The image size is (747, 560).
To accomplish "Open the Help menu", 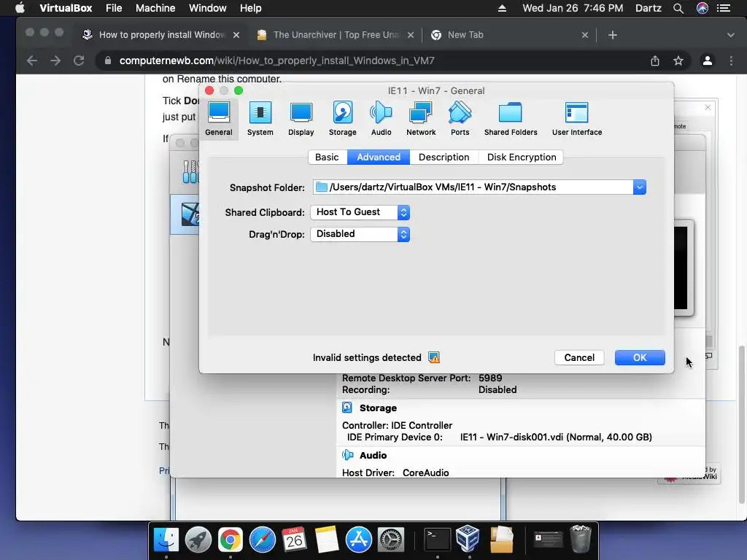I will point(251,8).
